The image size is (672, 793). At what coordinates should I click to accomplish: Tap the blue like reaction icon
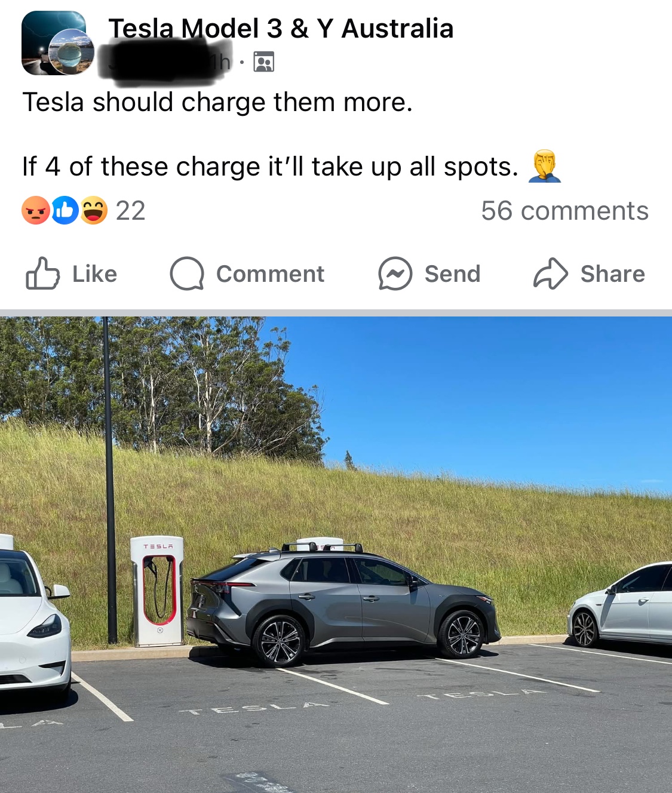pos(65,210)
